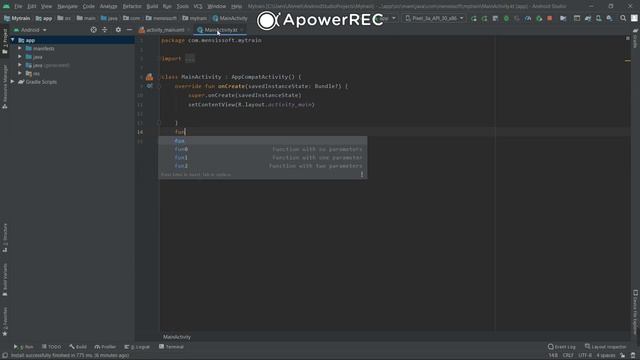The width and height of the screenshot is (640, 360).
Task: Select the fun1 one-parameter suggestion
Action: click(x=263, y=158)
